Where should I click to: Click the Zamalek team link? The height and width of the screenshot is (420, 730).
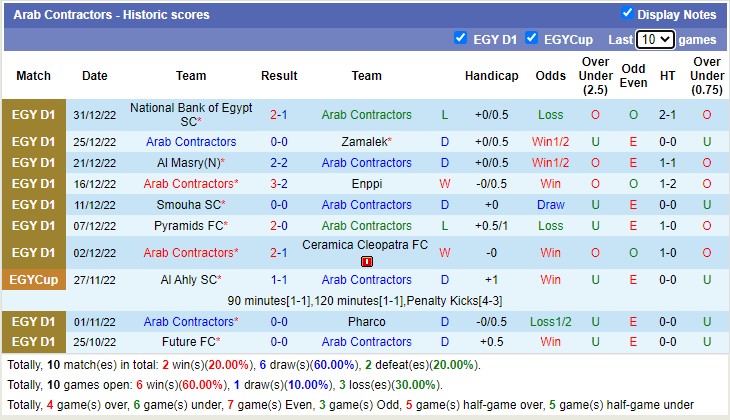(x=364, y=142)
